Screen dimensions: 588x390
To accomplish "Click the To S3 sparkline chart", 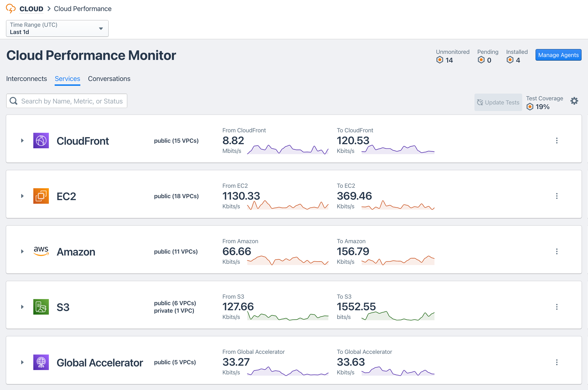I will [x=398, y=316].
